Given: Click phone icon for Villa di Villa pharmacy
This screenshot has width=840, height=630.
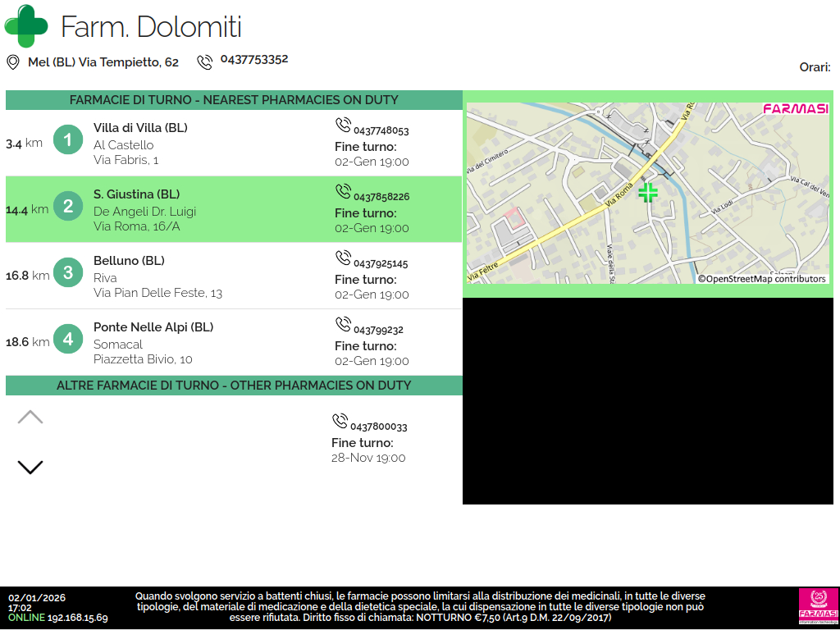Looking at the screenshot, I should pos(343,126).
